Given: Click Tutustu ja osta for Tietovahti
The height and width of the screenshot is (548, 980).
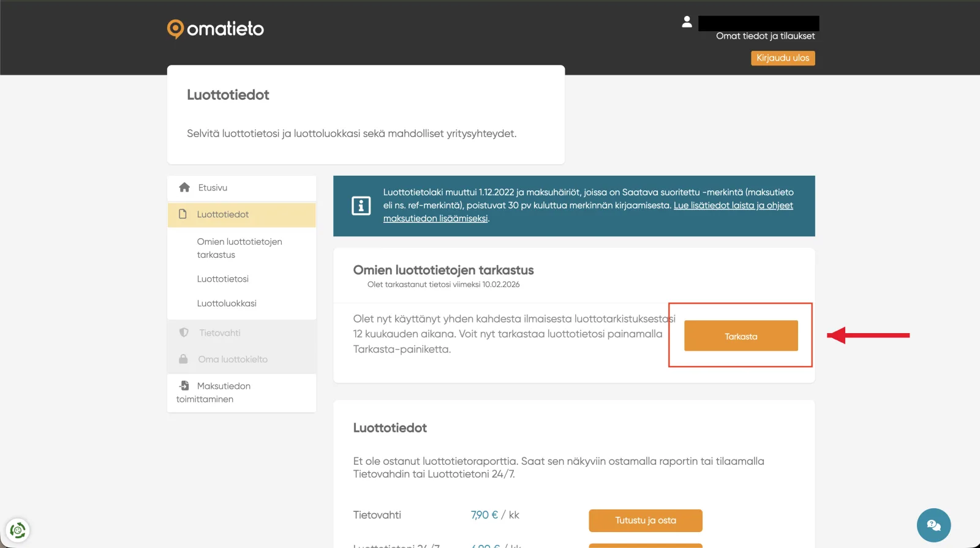Looking at the screenshot, I should tap(646, 520).
